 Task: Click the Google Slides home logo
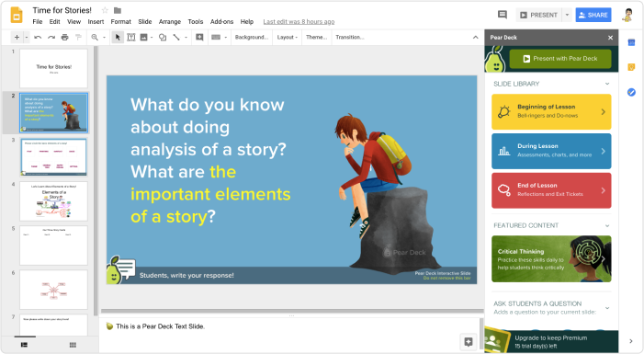pyautogui.click(x=17, y=16)
